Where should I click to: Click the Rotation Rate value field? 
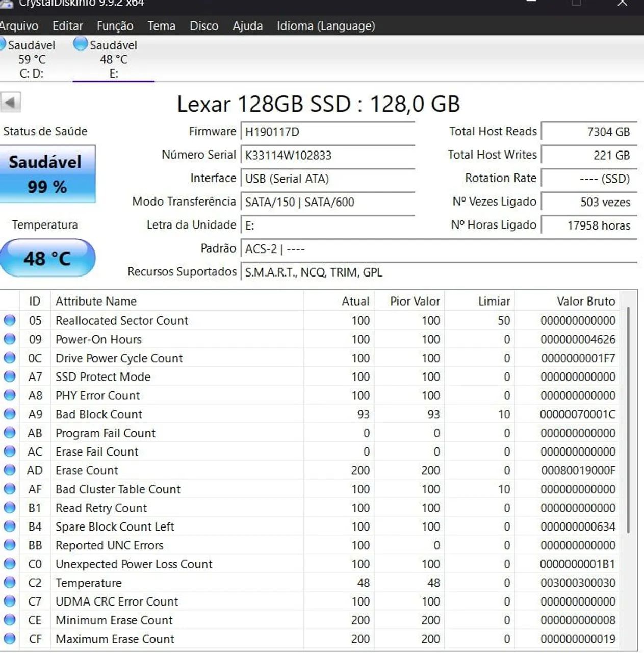[589, 179]
